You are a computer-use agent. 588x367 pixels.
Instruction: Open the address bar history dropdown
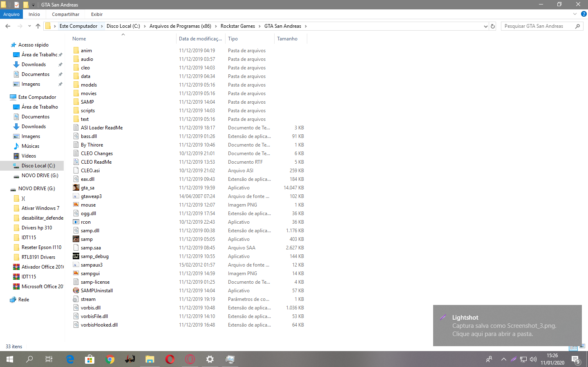pyautogui.click(x=485, y=26)
